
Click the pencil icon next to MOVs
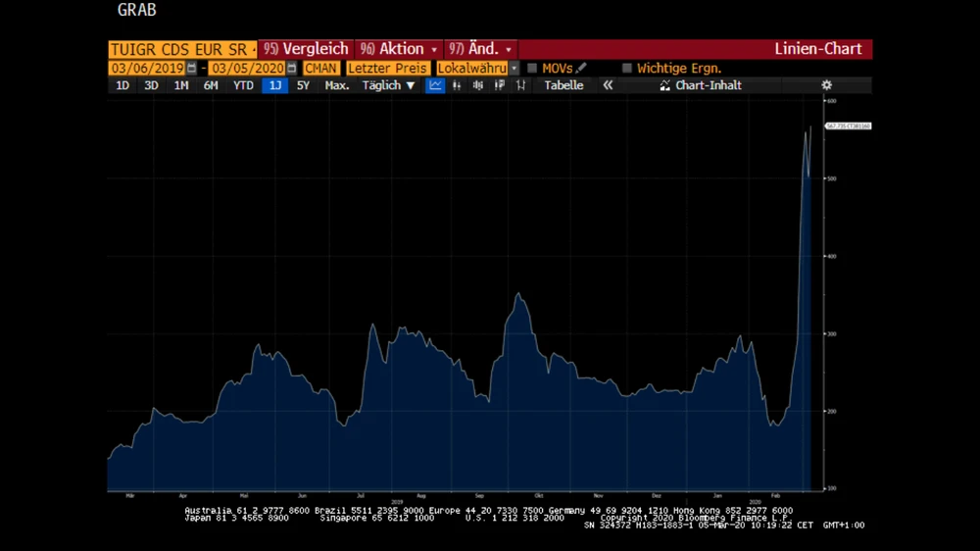pos(581,69)
